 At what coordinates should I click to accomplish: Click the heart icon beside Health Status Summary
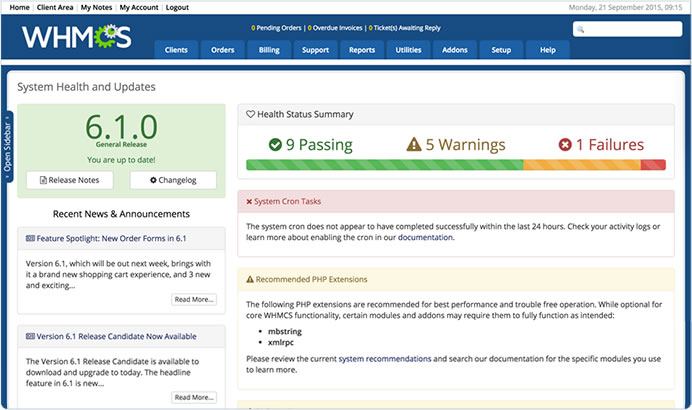click(x=250, y=114)
